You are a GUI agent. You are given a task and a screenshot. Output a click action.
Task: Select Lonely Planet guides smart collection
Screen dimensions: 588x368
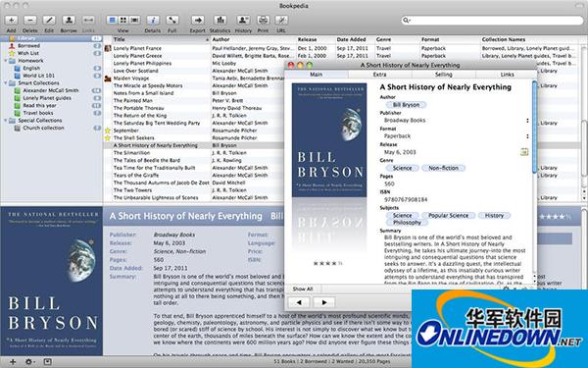pos(51,98)
